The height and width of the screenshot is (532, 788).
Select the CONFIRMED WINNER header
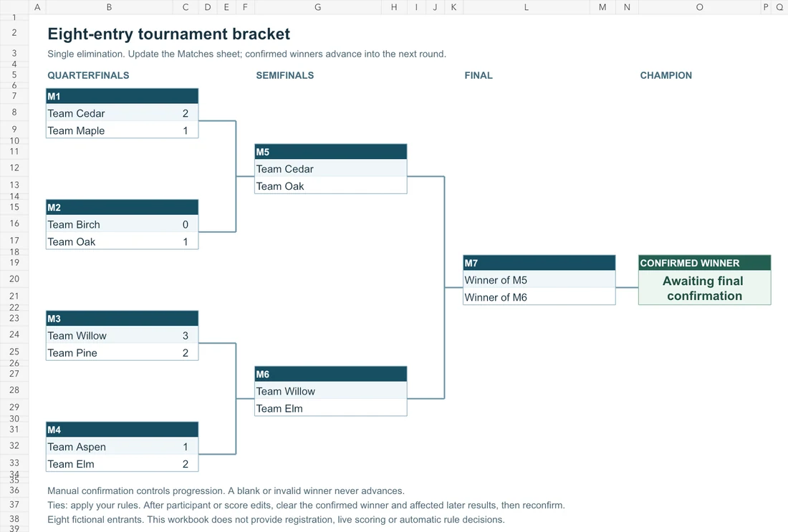[x=705, y=263]
